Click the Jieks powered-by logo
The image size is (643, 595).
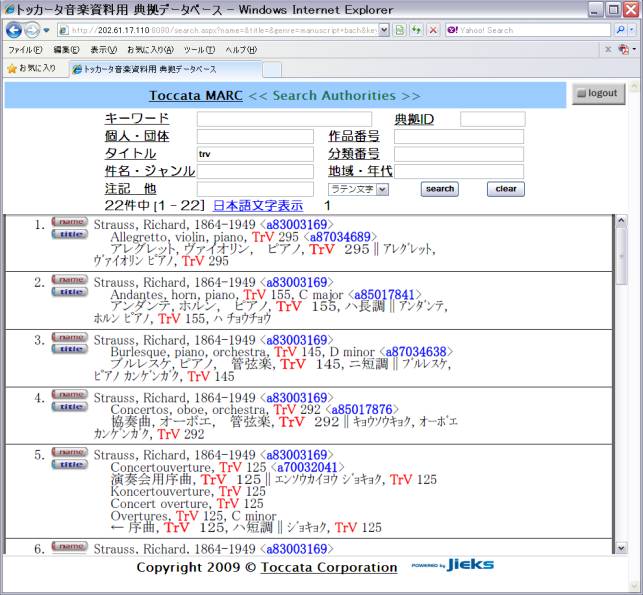pos(453,565)
